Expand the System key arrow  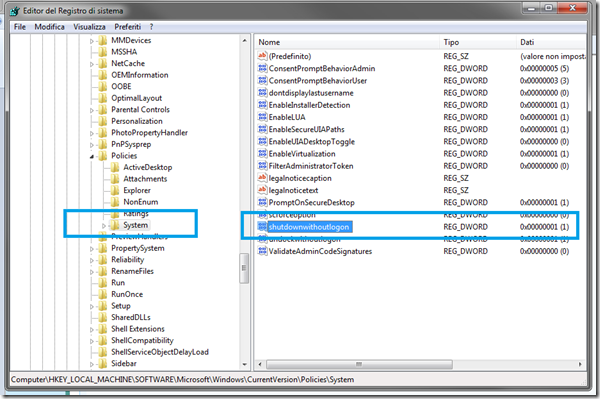click(104, 226)
